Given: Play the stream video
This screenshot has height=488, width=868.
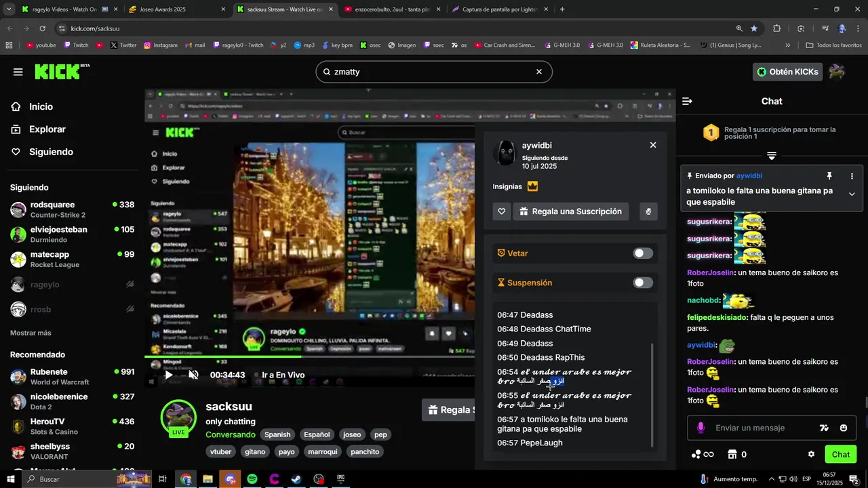Looking at the screenshot, I should [x=169, y=375].
